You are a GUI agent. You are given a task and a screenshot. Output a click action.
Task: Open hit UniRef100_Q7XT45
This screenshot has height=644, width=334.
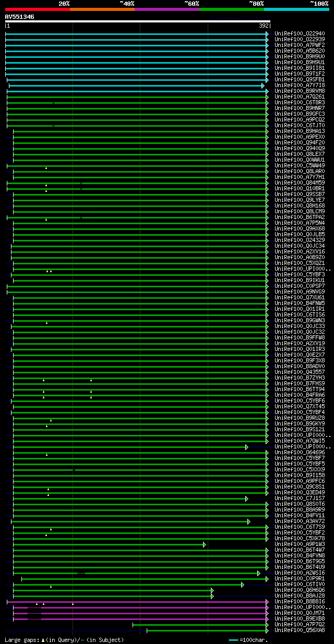[300, 407]
